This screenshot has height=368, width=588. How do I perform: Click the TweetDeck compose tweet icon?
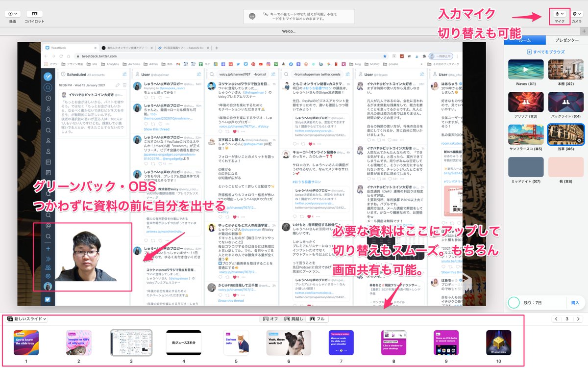coord(48,77)
